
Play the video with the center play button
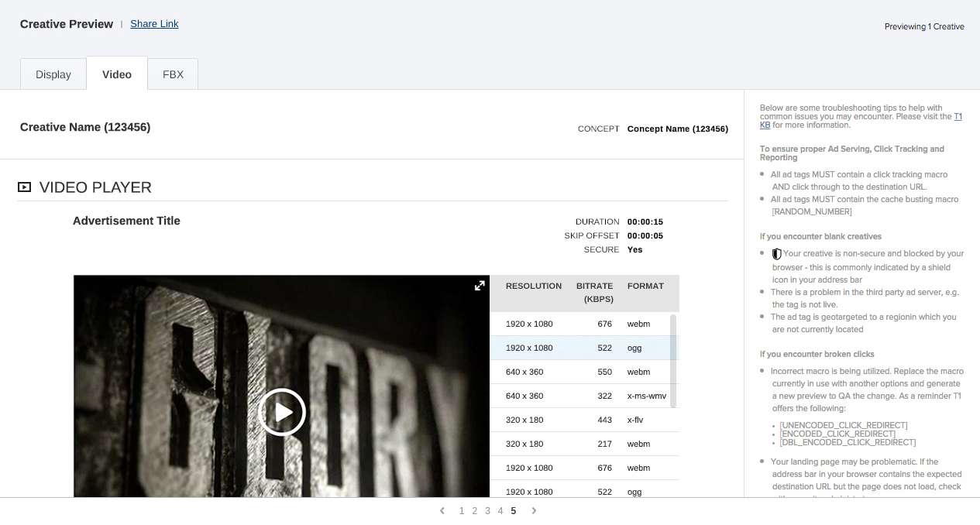282,412
